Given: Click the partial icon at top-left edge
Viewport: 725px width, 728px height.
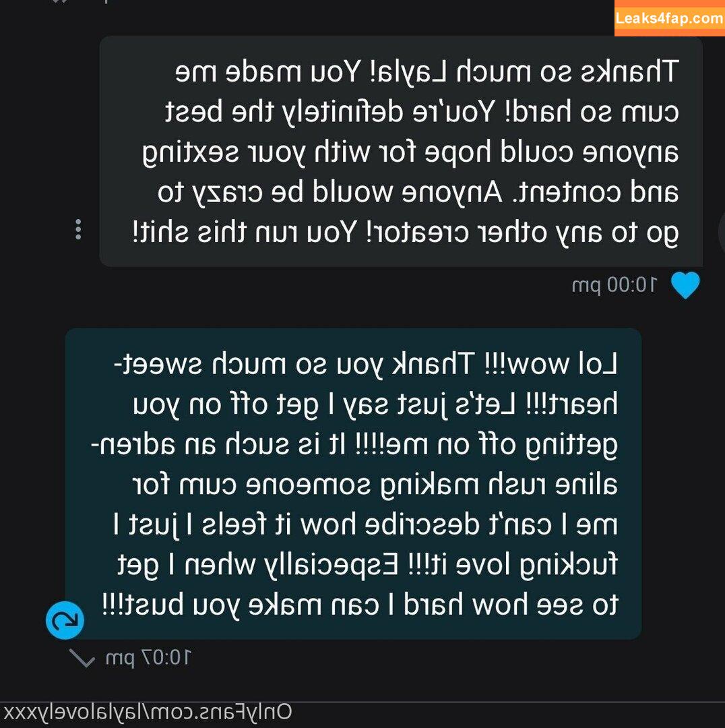Looking at the screenshot, I should tap(58, 1).
